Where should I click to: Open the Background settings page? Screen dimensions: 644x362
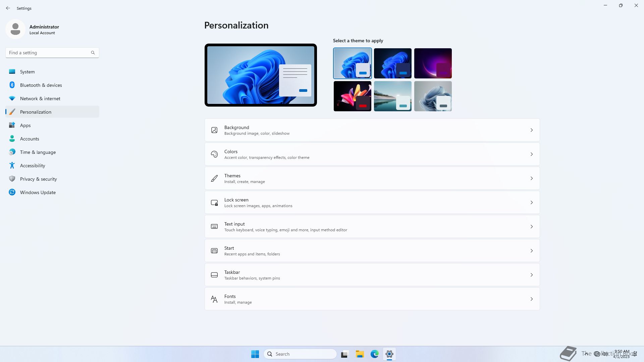point(372,130)
